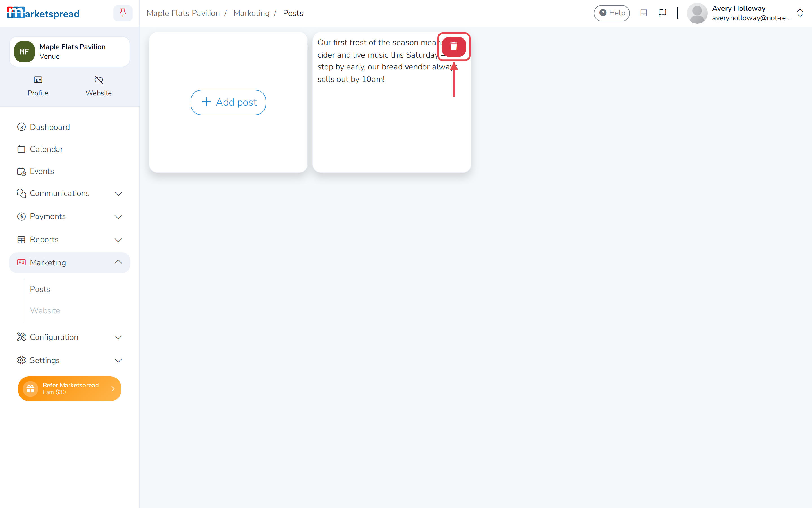Click the flag icon in header
The image size is (812, 508).
click(662, 13)
